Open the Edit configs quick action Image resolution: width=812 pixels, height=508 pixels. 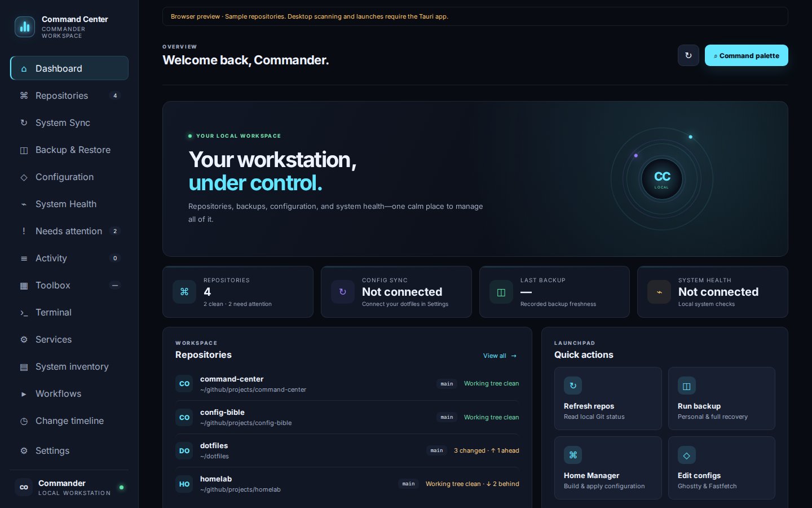point(722,468)
